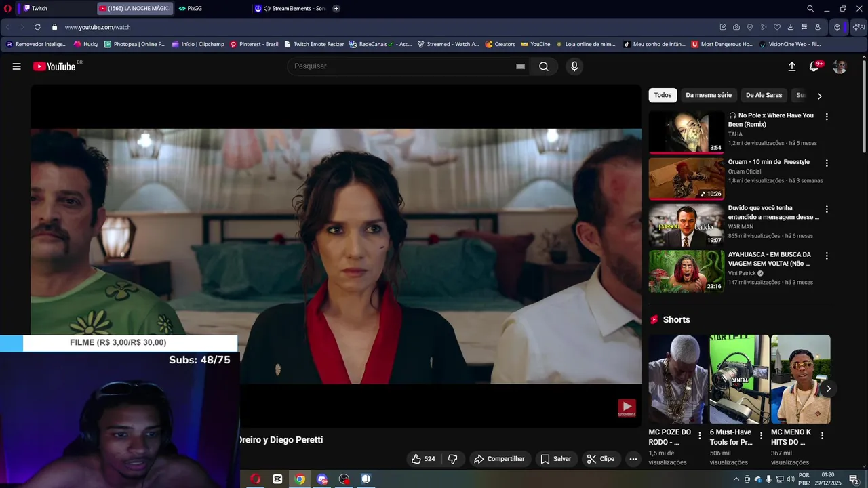Open options menu for WAR MAN video

point(827,209)
